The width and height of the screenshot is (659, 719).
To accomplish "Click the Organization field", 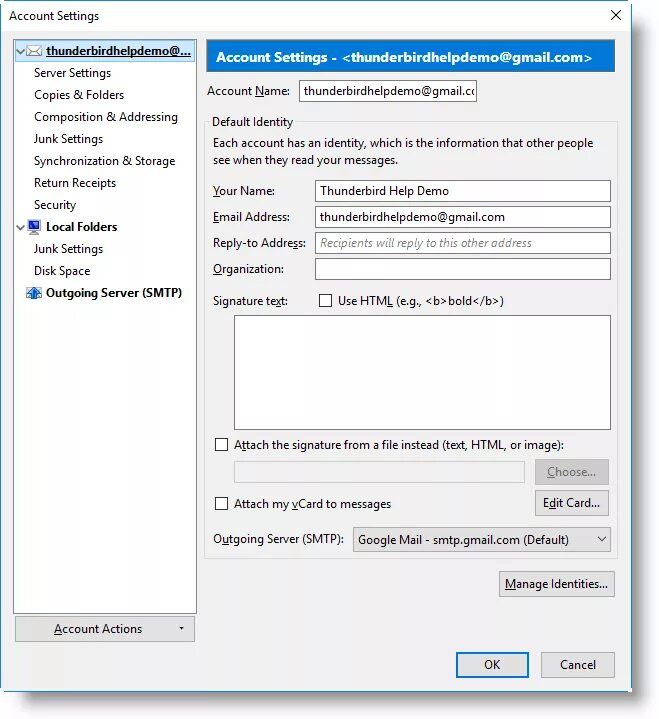I will [x=463, y=269].
